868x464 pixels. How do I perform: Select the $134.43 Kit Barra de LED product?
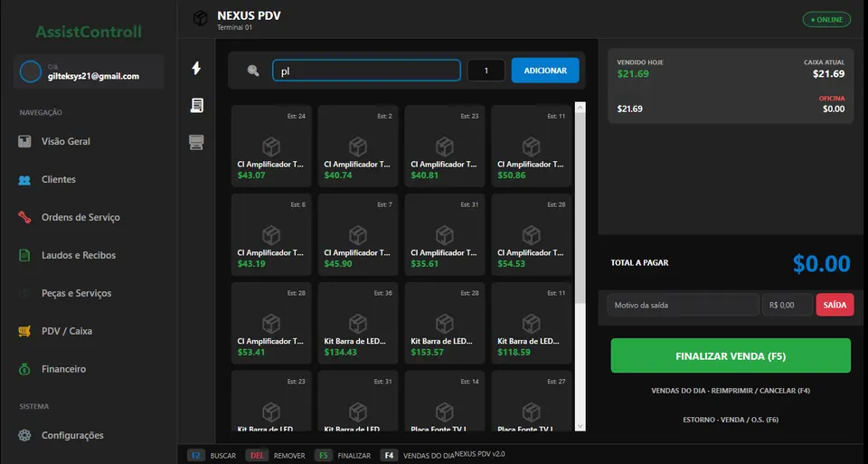point(358,324)
